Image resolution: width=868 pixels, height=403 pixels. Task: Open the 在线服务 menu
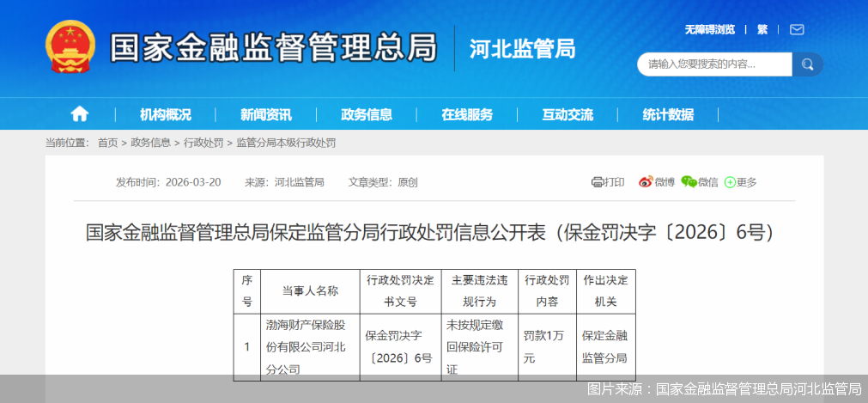click(467, 115)
